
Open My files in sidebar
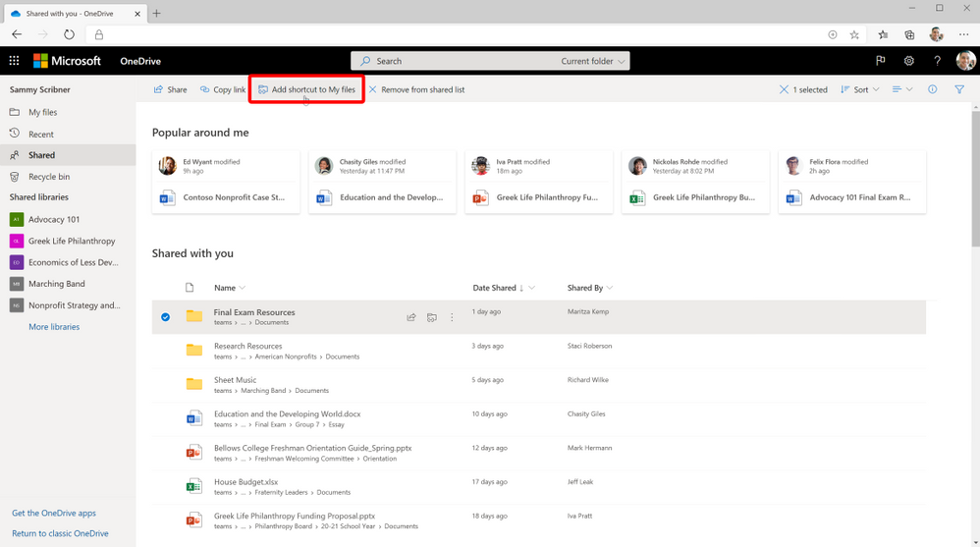pyautogui.click(x=42, y=112)
